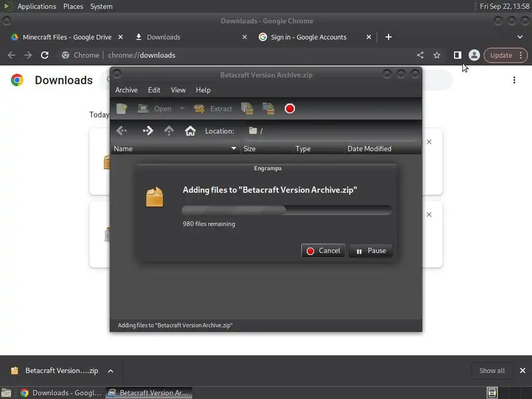Close the Sign in Google Accounts tab
The height and width of the screenshot is (399, 532).
pyautogui.click(x=369, y=37)
